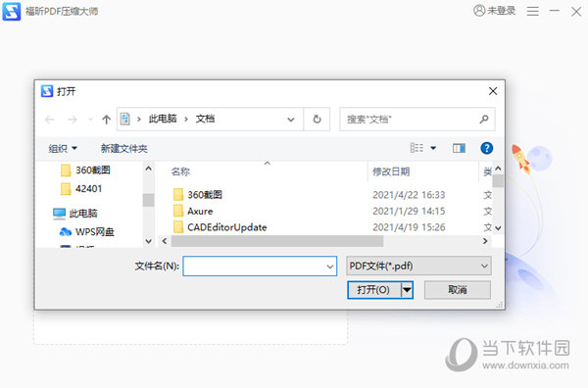Click 取消 to cancel the dialog
The image size is (588, 388).
point(457,290)
